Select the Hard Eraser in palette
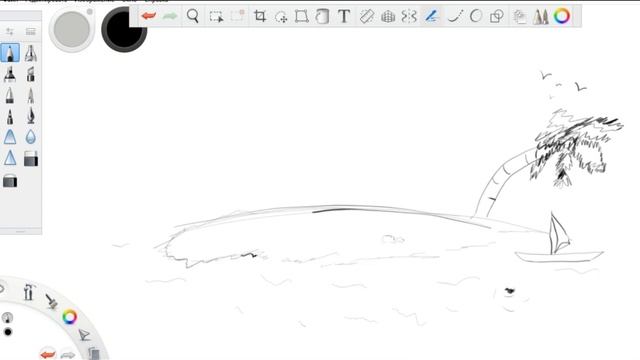 31,159
